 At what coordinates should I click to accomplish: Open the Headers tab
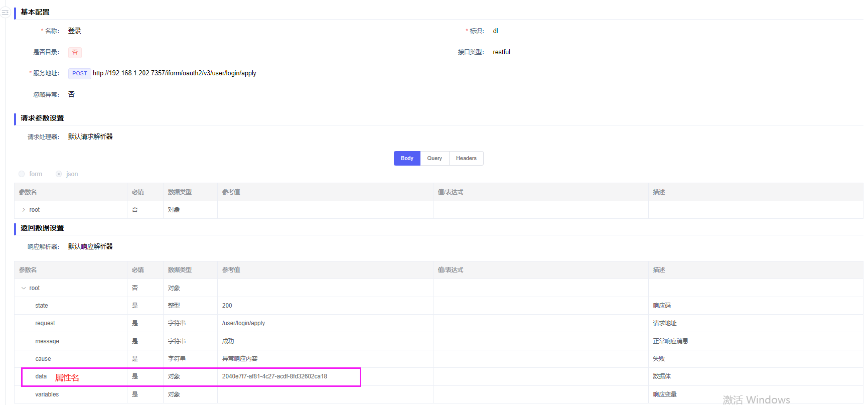(x=466, y=159)
